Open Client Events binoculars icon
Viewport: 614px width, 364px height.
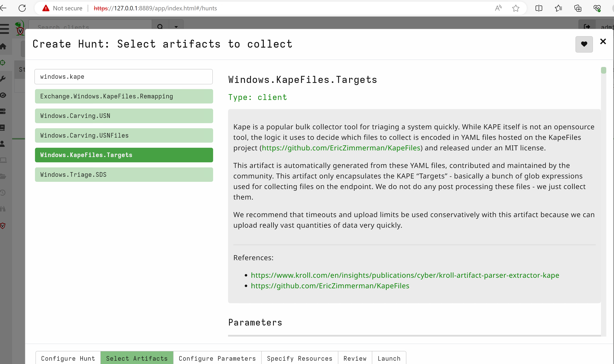[3, 209]
